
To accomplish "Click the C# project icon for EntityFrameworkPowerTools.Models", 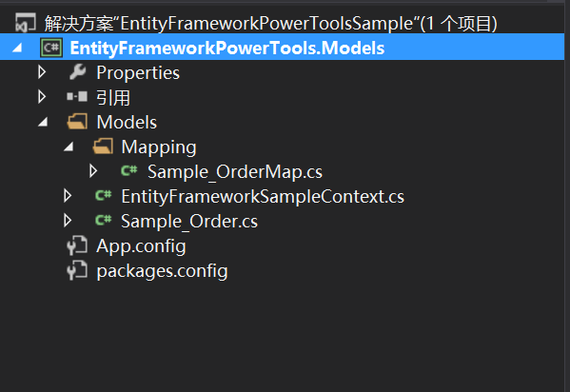I will [51, 48].
